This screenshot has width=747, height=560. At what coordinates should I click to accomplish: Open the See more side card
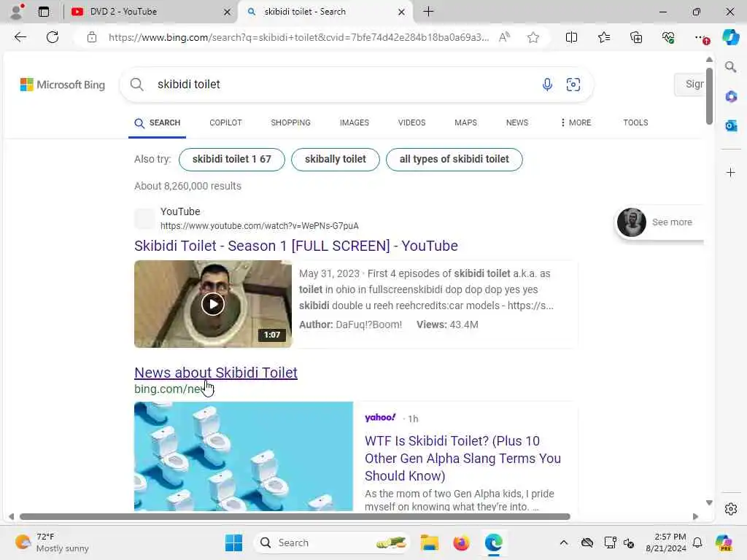659,222
